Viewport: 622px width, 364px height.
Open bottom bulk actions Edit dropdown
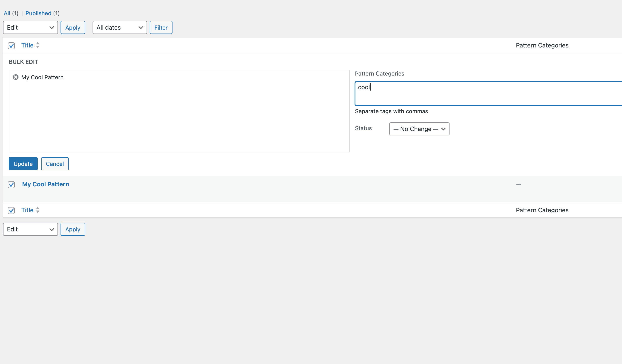pos(30,229)
